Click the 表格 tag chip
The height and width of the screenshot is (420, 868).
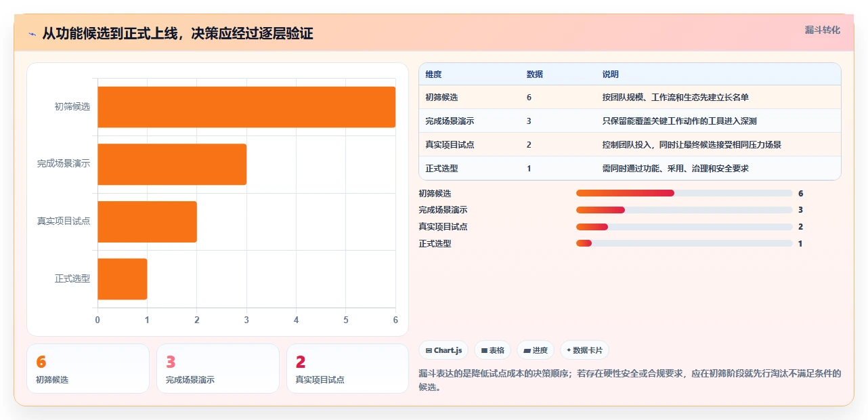click(492, 350)
